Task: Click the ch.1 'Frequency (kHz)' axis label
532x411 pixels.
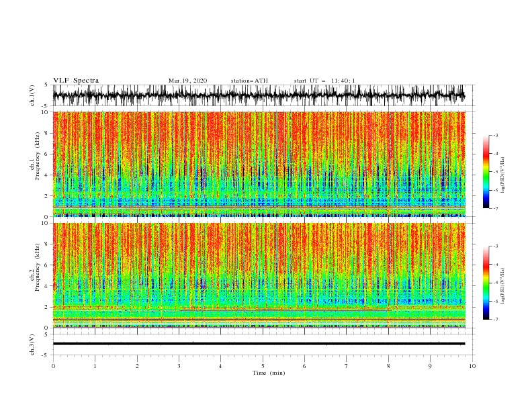Action: point(38,156)
